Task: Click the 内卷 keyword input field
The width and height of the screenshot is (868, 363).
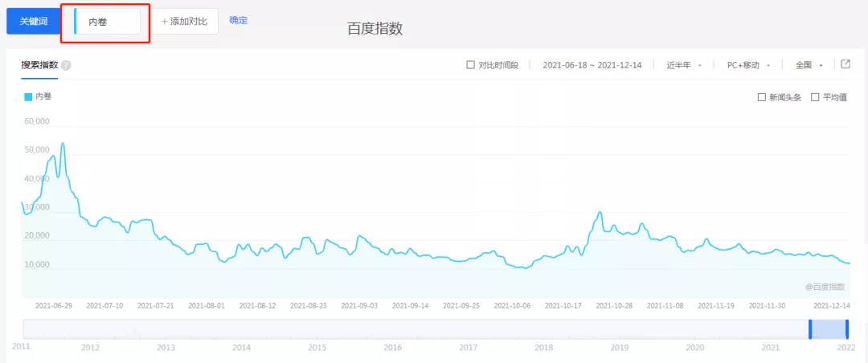Action: (x=108, y=22)
